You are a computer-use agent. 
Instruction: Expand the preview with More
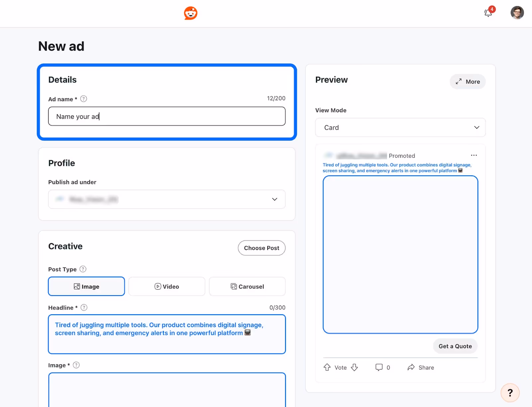467,82
